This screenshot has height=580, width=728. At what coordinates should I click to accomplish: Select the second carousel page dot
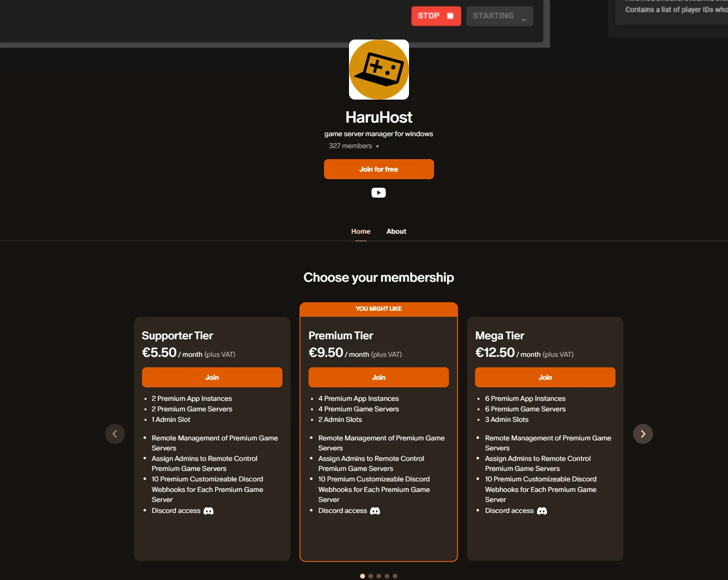point(370,576)
